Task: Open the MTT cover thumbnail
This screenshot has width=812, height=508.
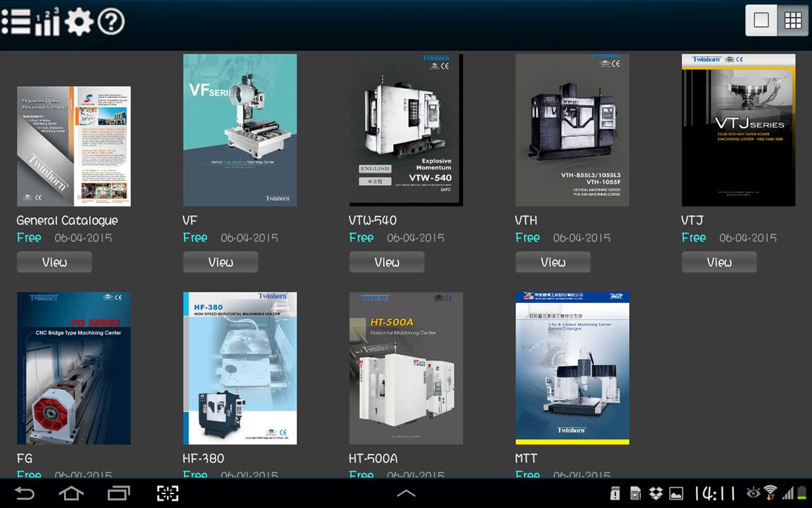Action: [x=572, y=368]
